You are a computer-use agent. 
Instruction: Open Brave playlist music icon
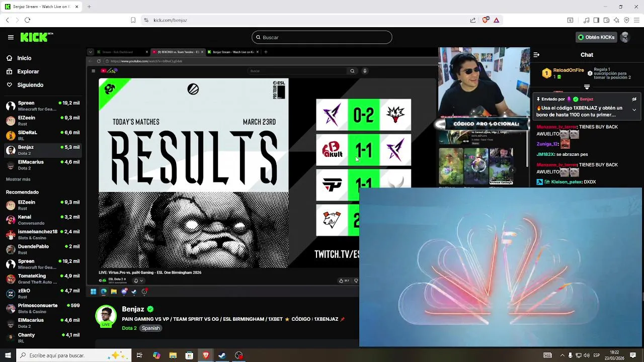[x=586, y=20]
